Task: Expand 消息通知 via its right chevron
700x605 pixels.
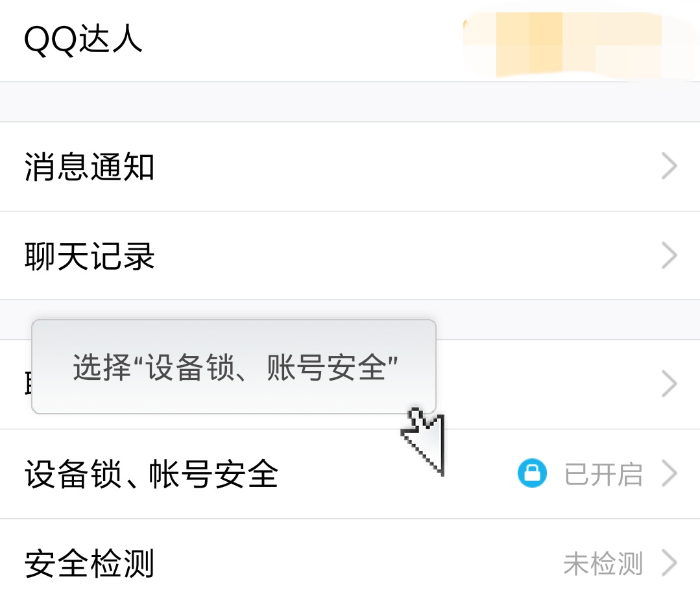Action: tap(670, 166)
